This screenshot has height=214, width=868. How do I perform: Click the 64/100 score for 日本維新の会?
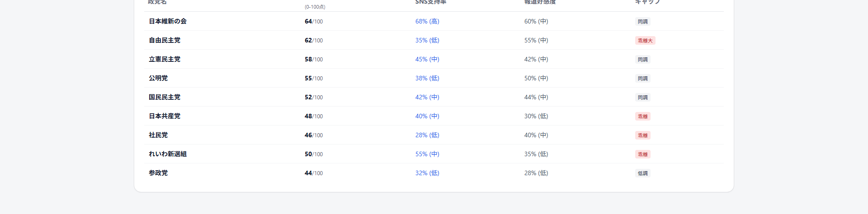point(313,21)
